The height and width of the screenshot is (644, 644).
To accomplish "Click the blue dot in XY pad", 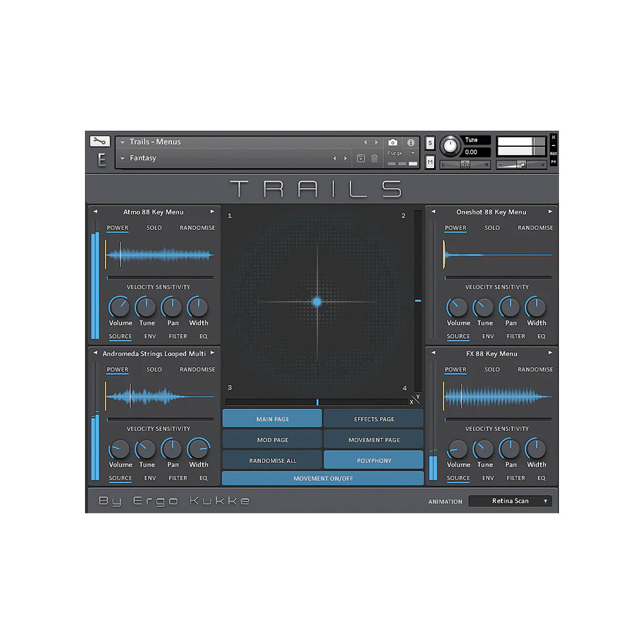I will click(317, 301).
